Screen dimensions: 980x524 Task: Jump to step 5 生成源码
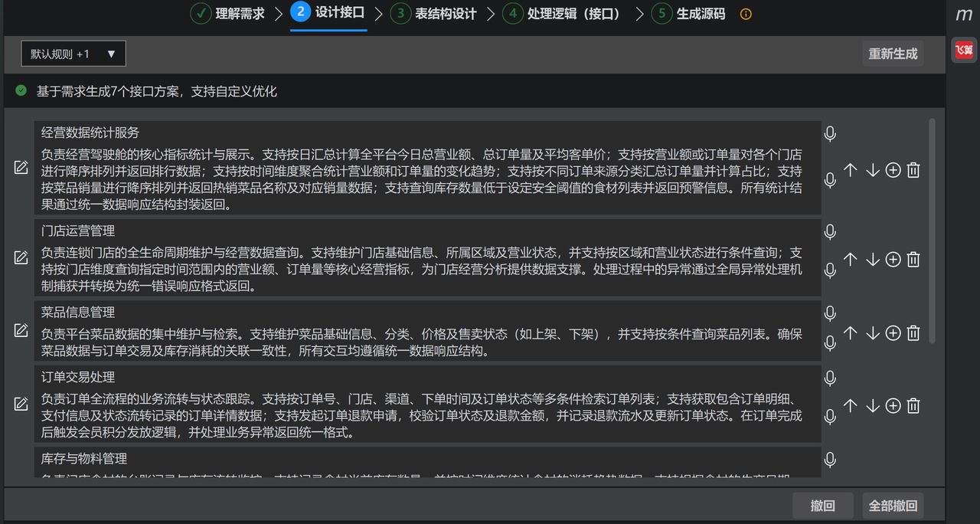pos(688,14)
